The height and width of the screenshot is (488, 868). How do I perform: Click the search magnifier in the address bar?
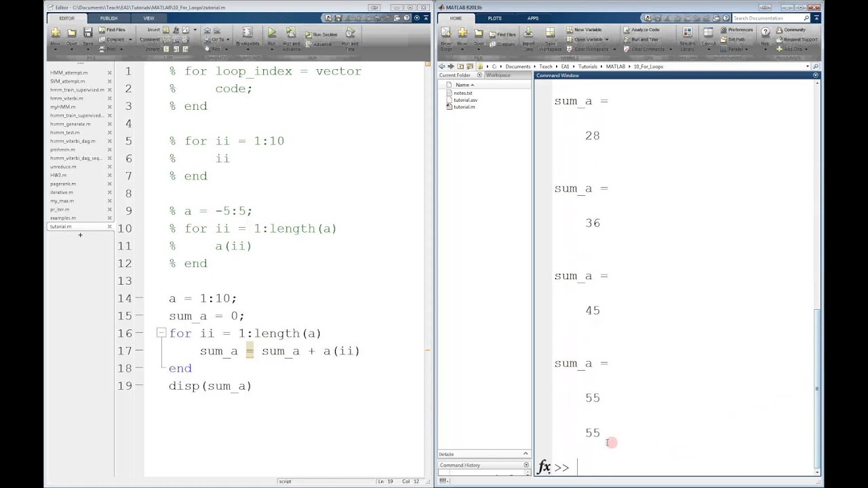(x=816, y=66)
